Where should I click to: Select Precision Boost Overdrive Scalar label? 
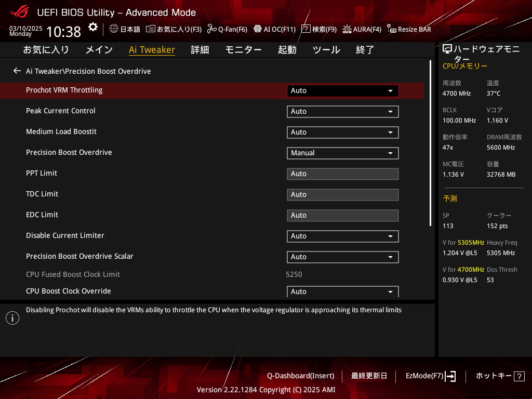(79, 256)
